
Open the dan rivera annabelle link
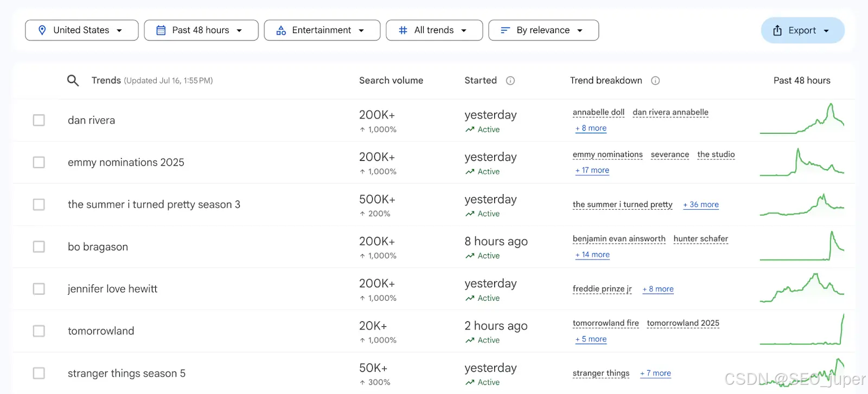click(x=671, y=113)
